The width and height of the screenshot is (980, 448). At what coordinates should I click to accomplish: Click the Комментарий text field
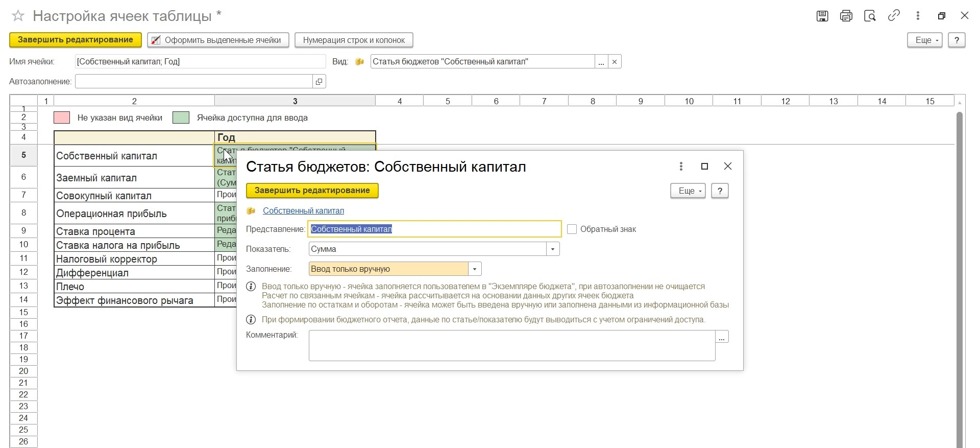pos(511,346)
